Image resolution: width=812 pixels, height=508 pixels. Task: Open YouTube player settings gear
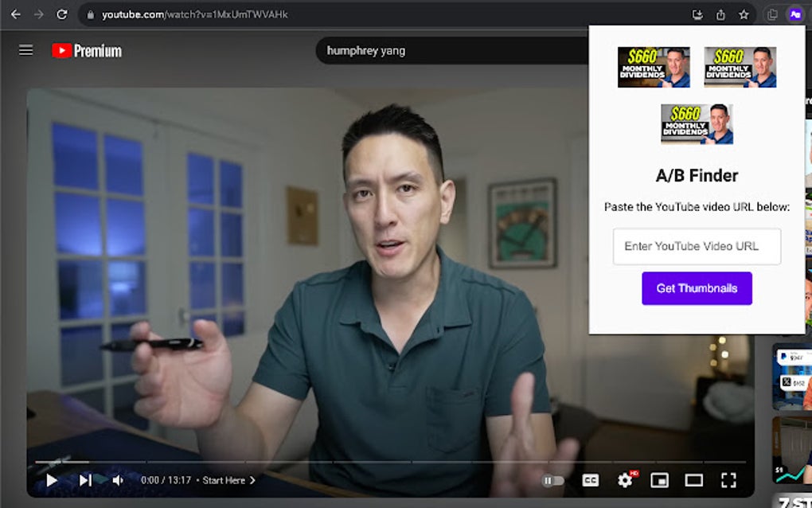624,480
